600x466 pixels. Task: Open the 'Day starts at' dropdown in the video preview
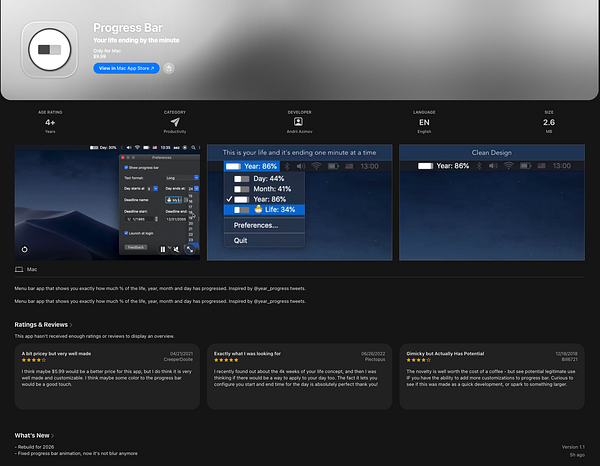[x=152, y=189]
